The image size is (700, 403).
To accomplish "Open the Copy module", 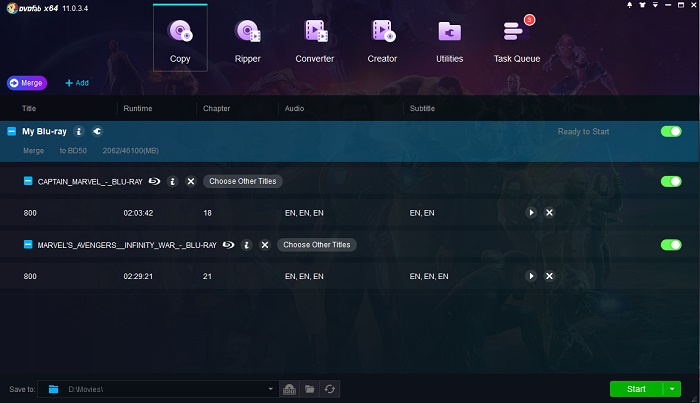I will coord(180,38).
